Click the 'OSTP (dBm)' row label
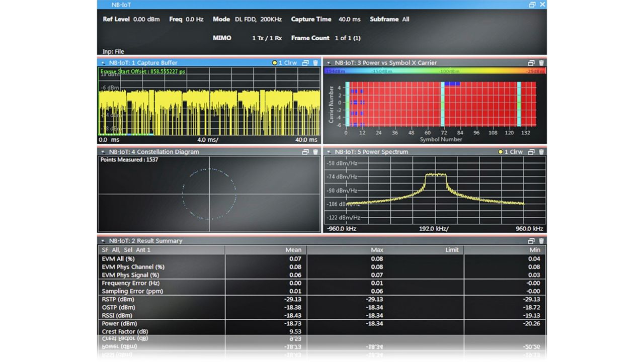This screenshot has width=644, height=362. tap(118, 307)
